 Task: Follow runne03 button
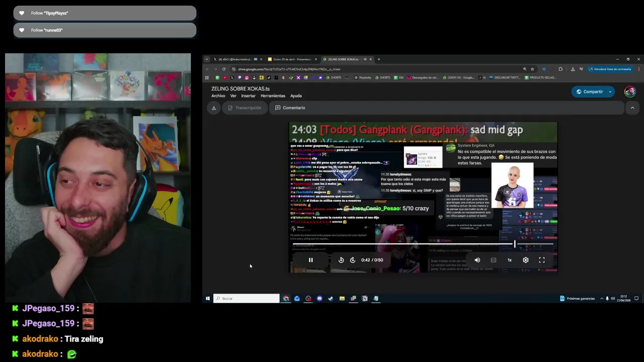click(105, 30)
